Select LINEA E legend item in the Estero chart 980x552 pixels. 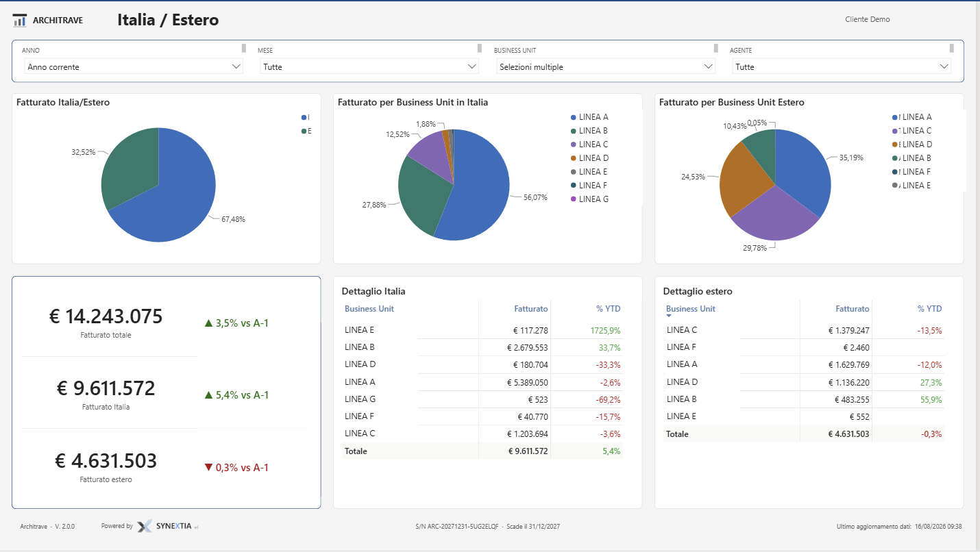912,186
